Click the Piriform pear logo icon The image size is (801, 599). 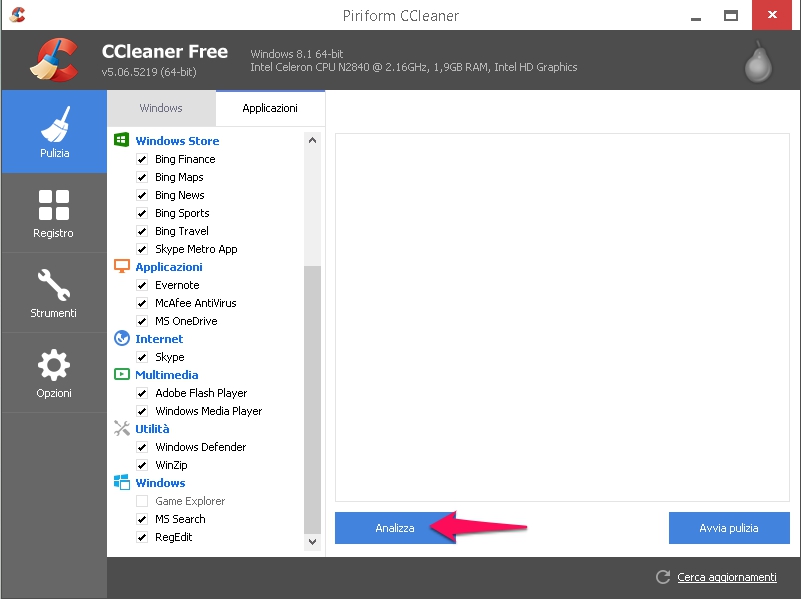point(759,60)
